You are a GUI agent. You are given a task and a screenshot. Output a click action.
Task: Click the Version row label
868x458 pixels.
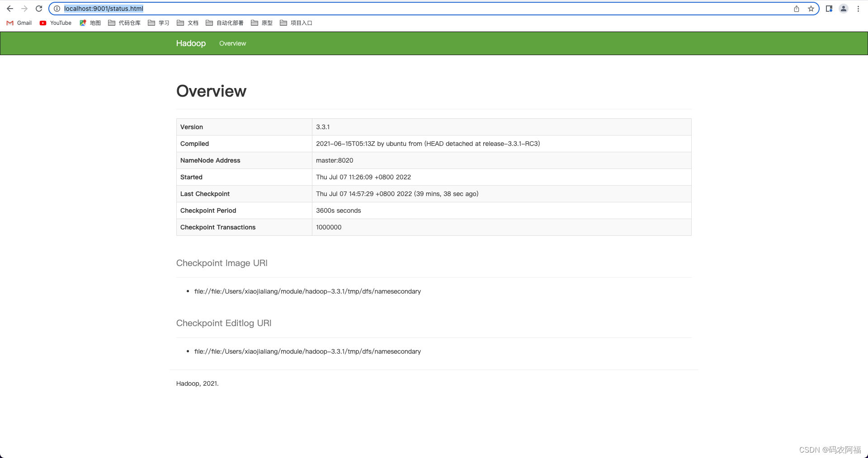[192, 127]
